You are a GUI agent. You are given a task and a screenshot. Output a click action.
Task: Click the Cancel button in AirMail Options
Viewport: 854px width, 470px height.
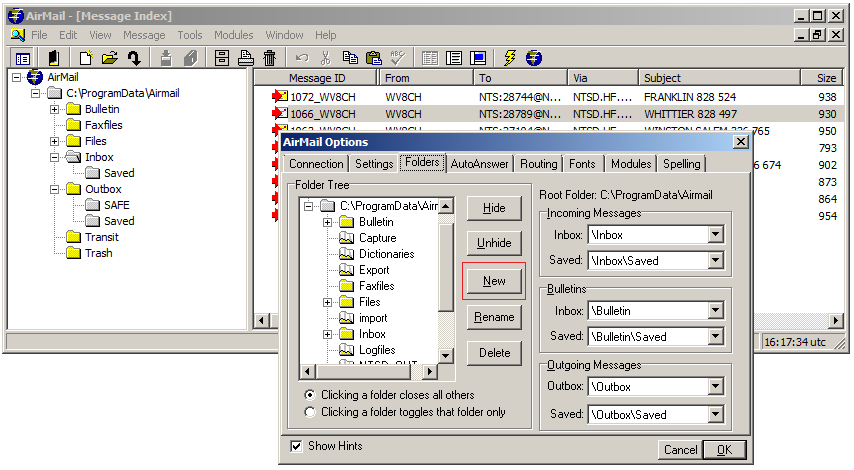coord(680,450)
